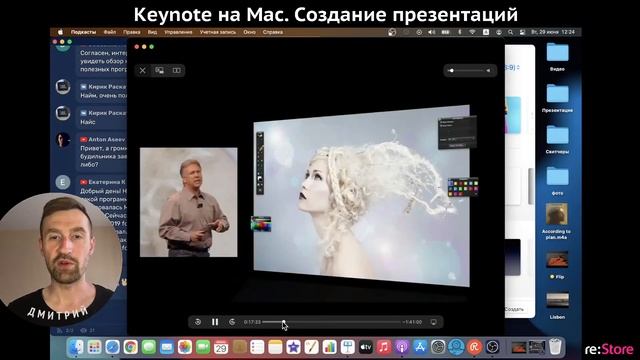Image resolution: width=640 pixels, height=360 pixels.
Task: Open the Подкасты menu
Action: tap(83, 32)
